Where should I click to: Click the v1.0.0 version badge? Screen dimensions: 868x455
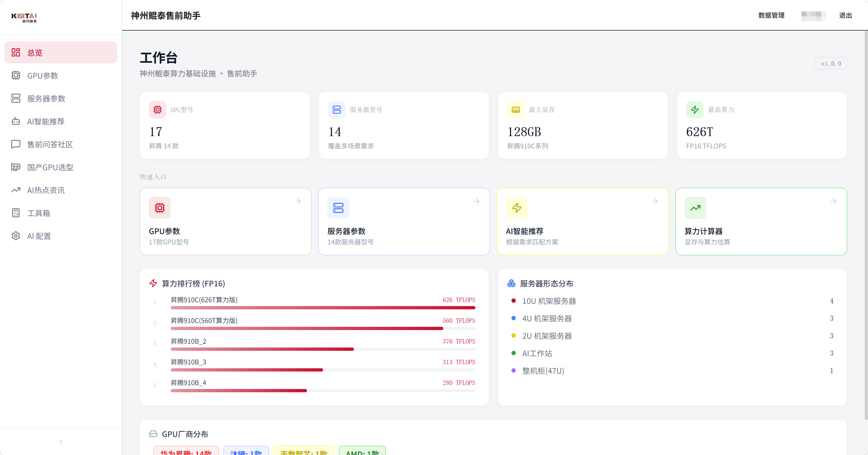(x=831, y=63)
